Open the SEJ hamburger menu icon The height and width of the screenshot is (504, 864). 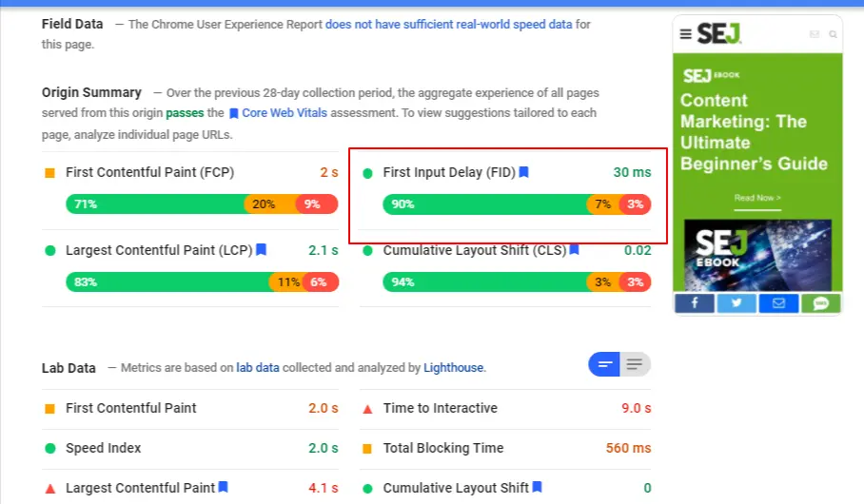click(x=685, y=34)
